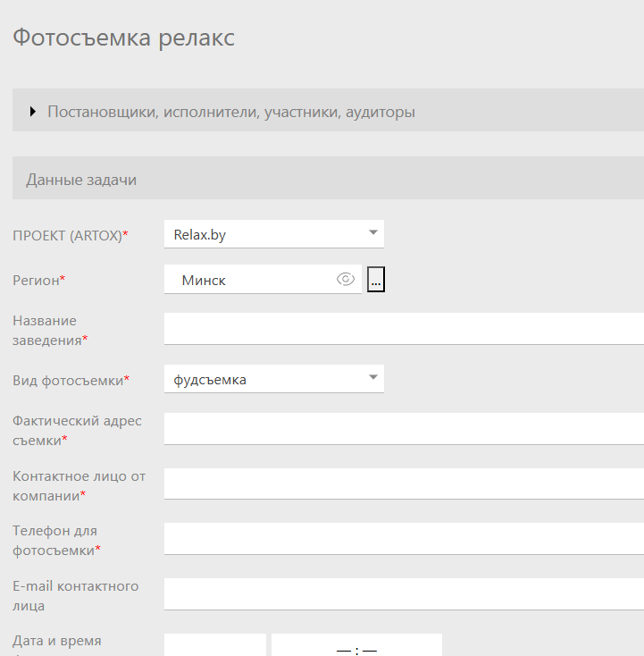Click the E-mail контактного лица field
This screenshot has height=656, width=644.
point(404,594)
